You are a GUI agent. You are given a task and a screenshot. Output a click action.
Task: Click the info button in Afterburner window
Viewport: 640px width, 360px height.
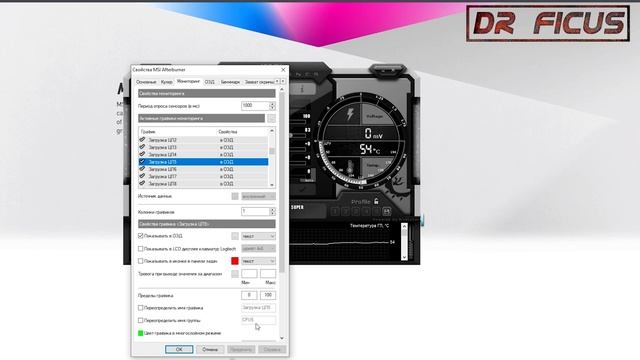coord(302,89)
